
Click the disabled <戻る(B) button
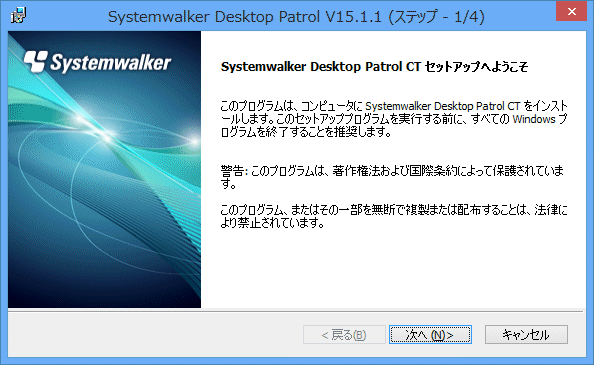(344, 335)
